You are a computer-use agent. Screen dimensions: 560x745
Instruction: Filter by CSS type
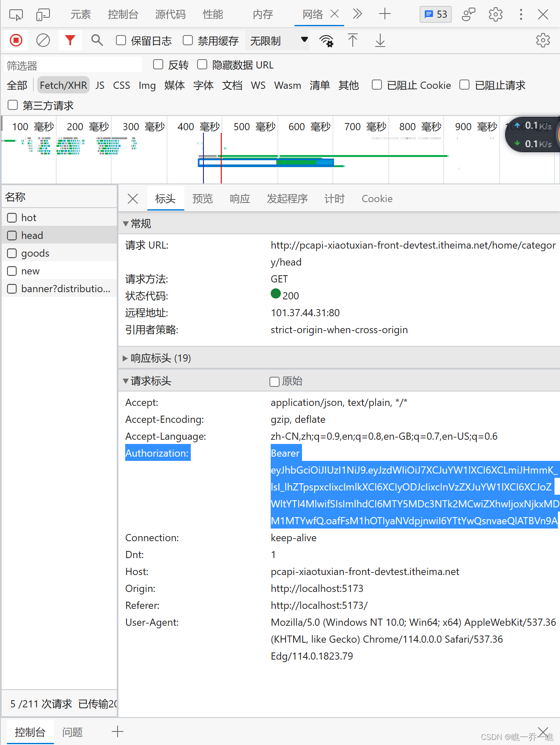(121, 85)
